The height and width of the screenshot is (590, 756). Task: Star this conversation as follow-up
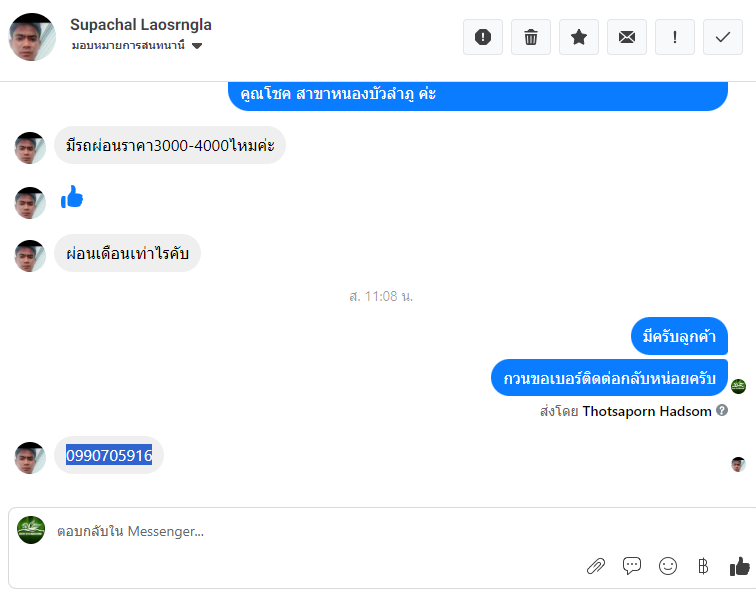579,37
